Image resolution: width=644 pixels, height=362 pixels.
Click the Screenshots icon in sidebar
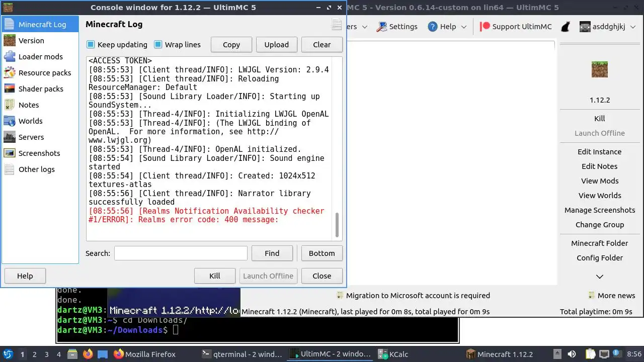pos(10,153)
